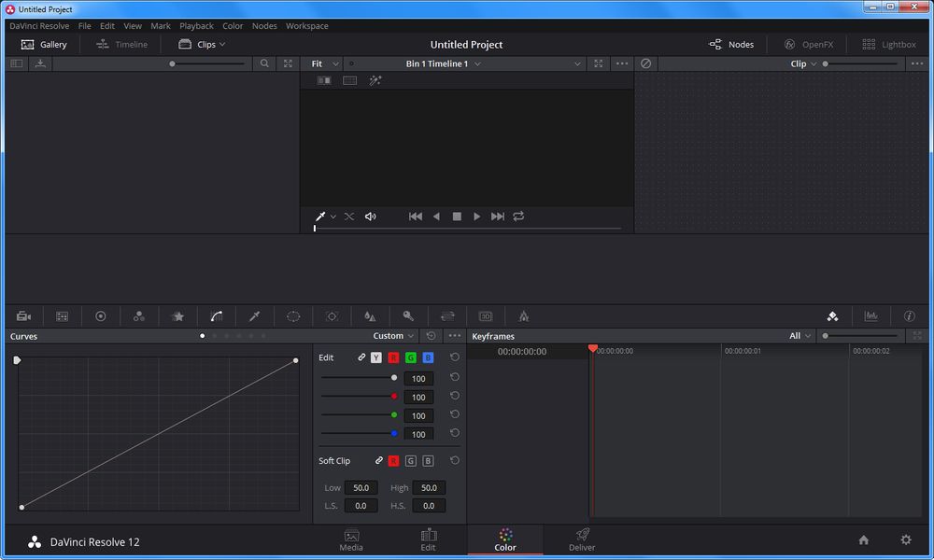
Task: Open the Camera Raw palette
Action: point(24,315)
